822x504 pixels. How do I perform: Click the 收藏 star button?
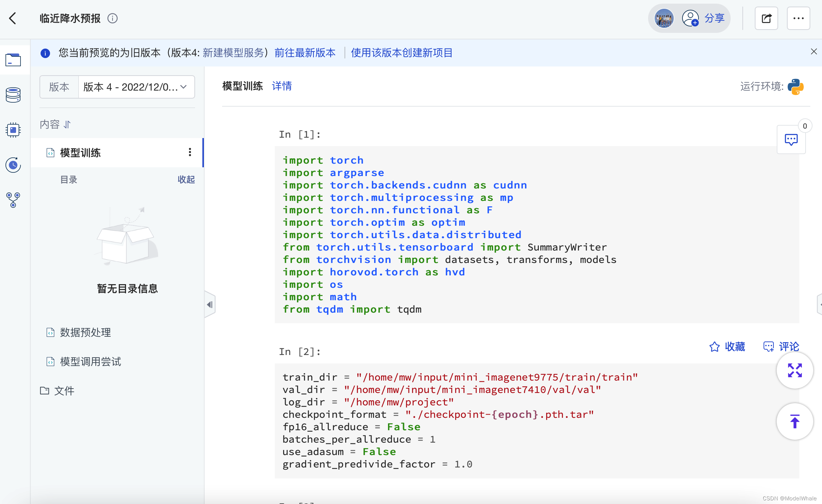[727, 347]
